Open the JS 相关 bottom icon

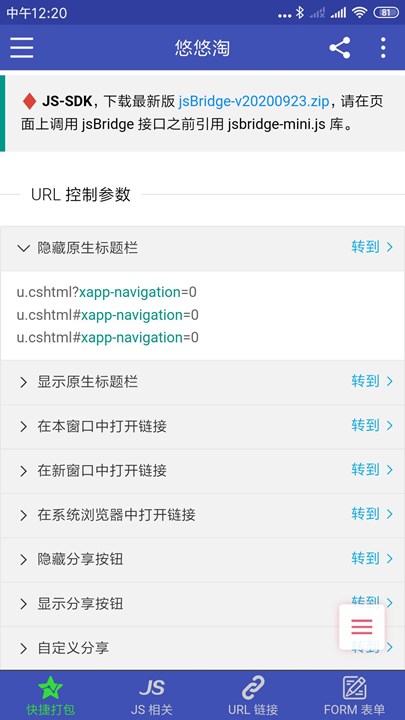pyautogui.click(x=152, y=688)
